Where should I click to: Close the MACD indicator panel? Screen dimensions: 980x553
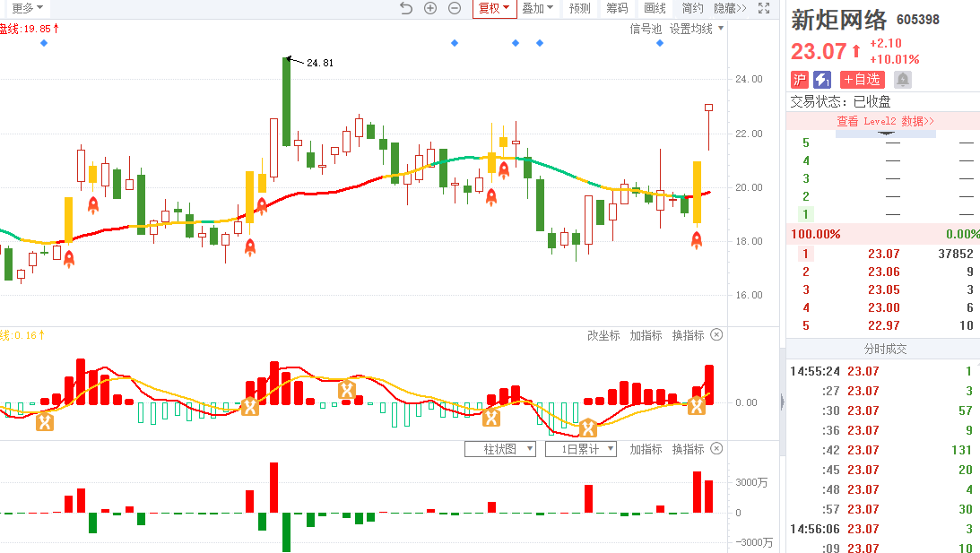tap(717, 335)
